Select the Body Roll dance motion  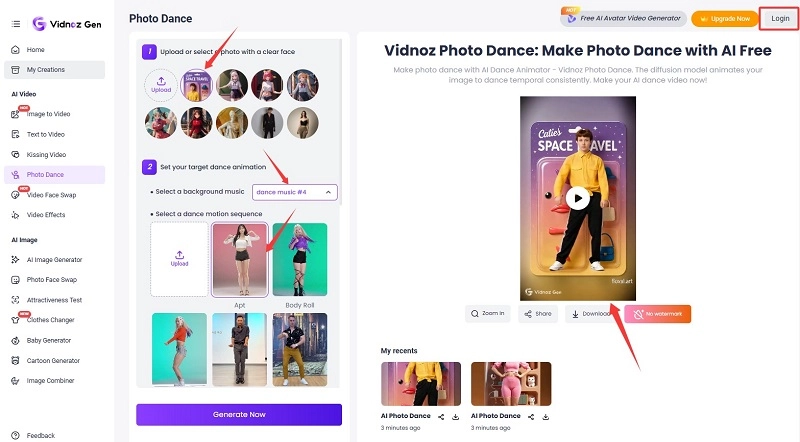pyautogui.click(x=299, y=259)
